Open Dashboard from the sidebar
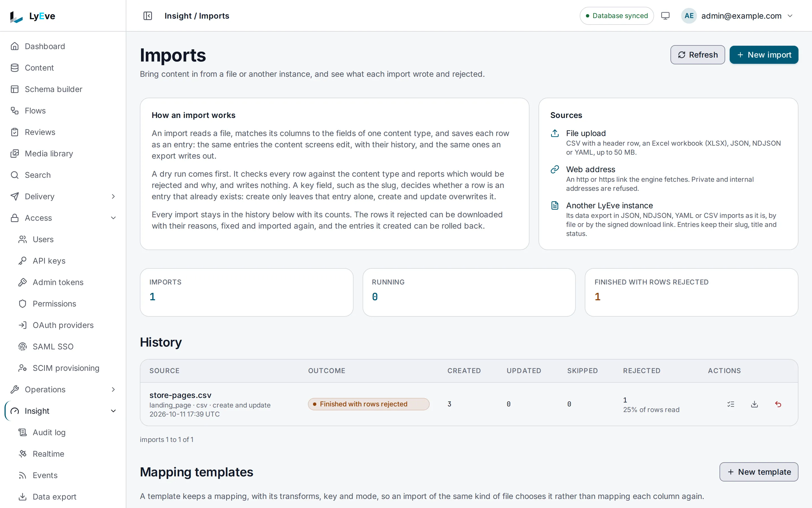Screen dimensions: 812x508 pos(63,46)
